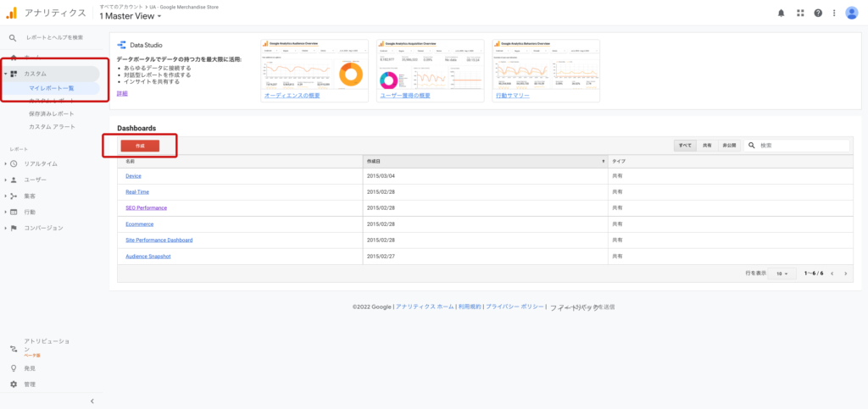Open 保存済みレポート in the sidebar
868x409 pixels.
tap(52, 113)
